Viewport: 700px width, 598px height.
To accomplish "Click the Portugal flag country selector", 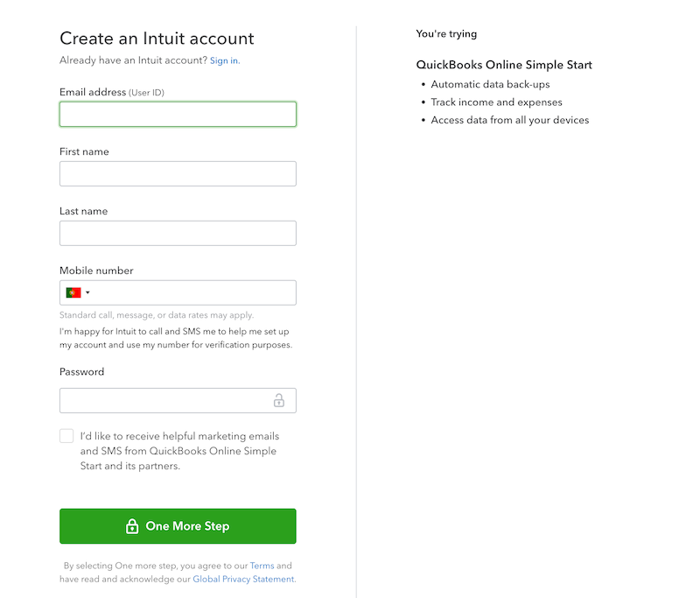I will pyautogui.click(x=73, y=292).
